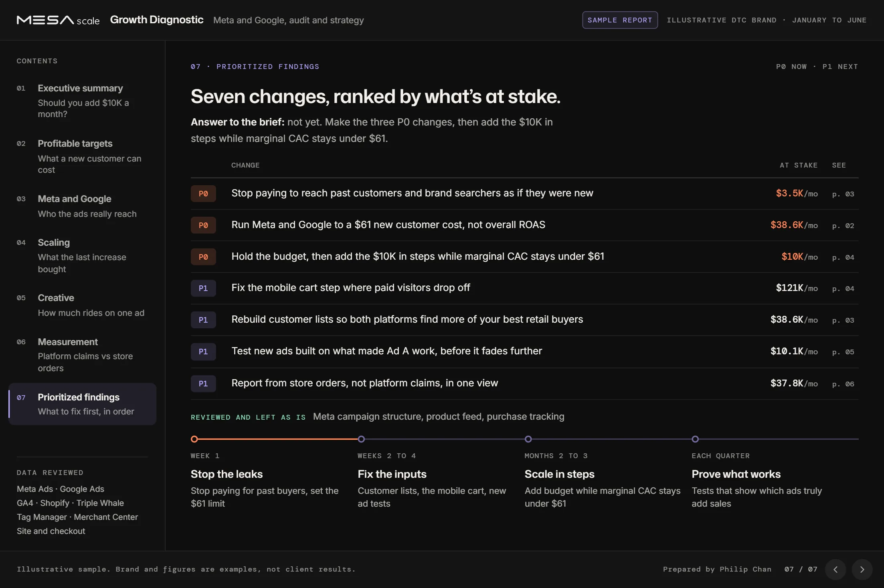Open p. 05 reference on Ad A row
The height and width of the screenshot is (588, 884).
click(x=843, y=352)
